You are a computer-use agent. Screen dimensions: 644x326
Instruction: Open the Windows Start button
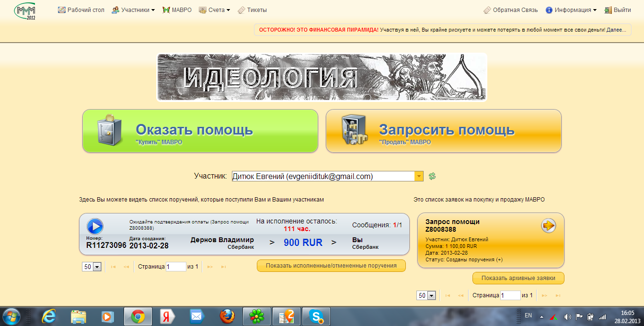pos(11,316)
